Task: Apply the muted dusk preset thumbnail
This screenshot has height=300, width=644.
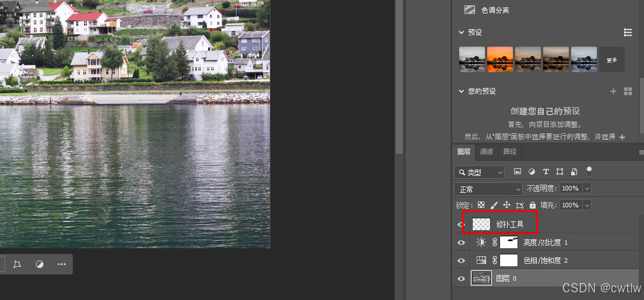Action: (x=528, y=59)
